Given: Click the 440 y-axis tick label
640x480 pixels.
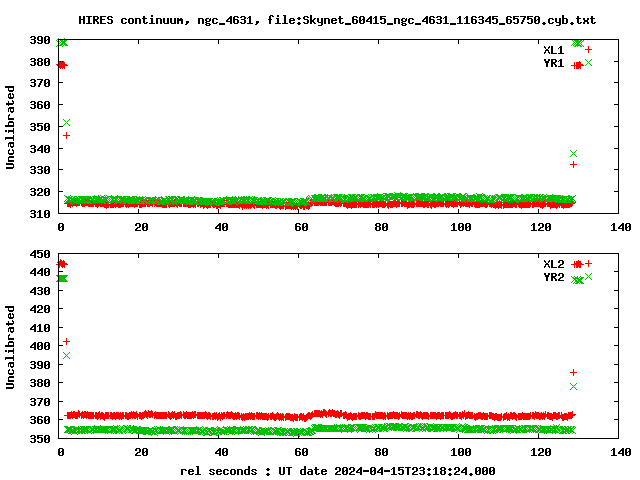Looking at the screenshot, I should coord(40,272).
